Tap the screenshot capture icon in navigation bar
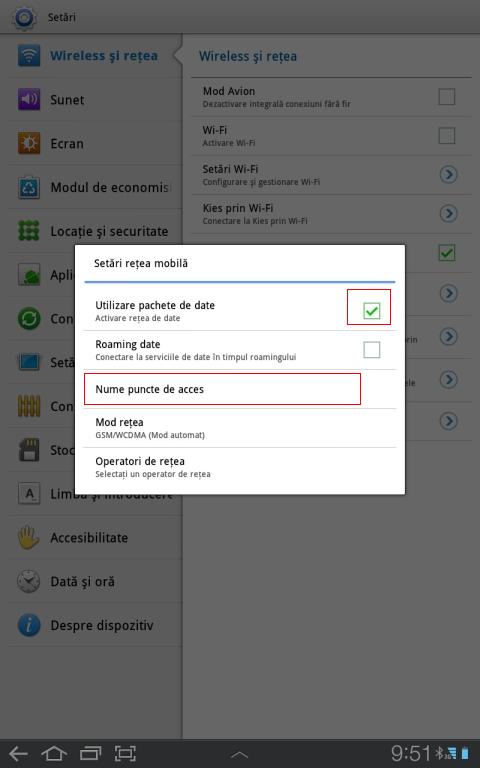The image size is (480, 768). click(125, 753)
